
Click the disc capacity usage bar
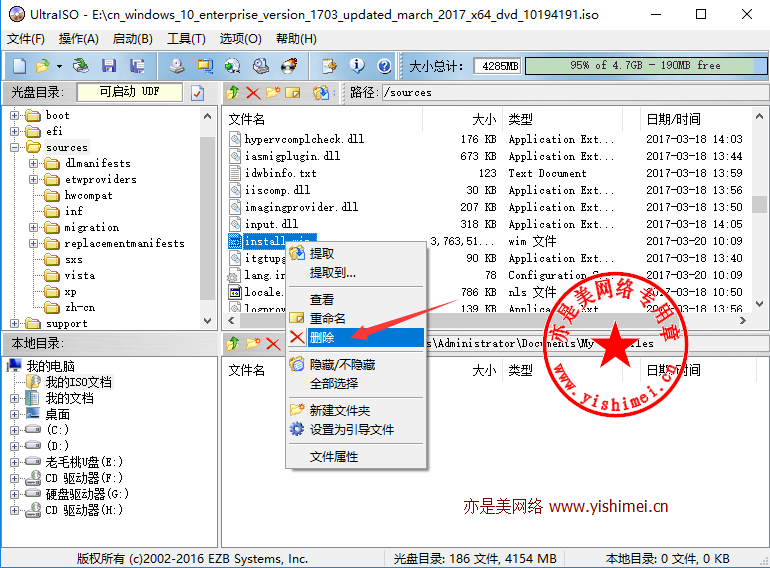(646, 66)
